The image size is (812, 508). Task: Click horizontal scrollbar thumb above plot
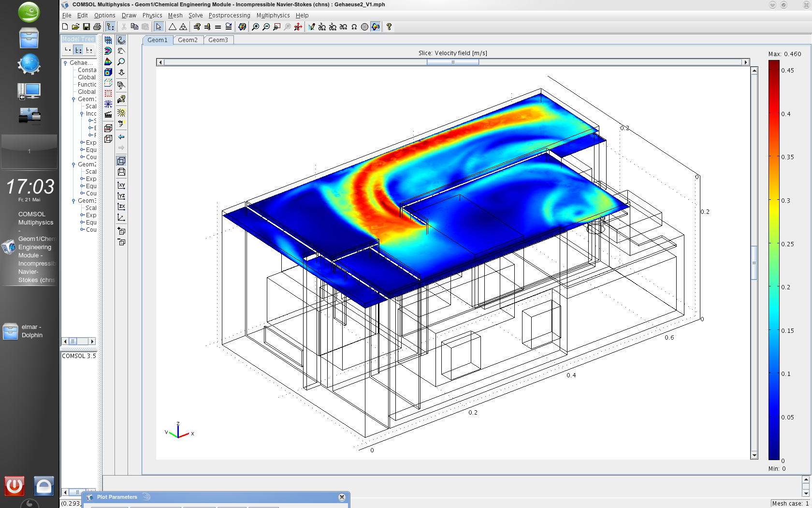coord(453,62)
